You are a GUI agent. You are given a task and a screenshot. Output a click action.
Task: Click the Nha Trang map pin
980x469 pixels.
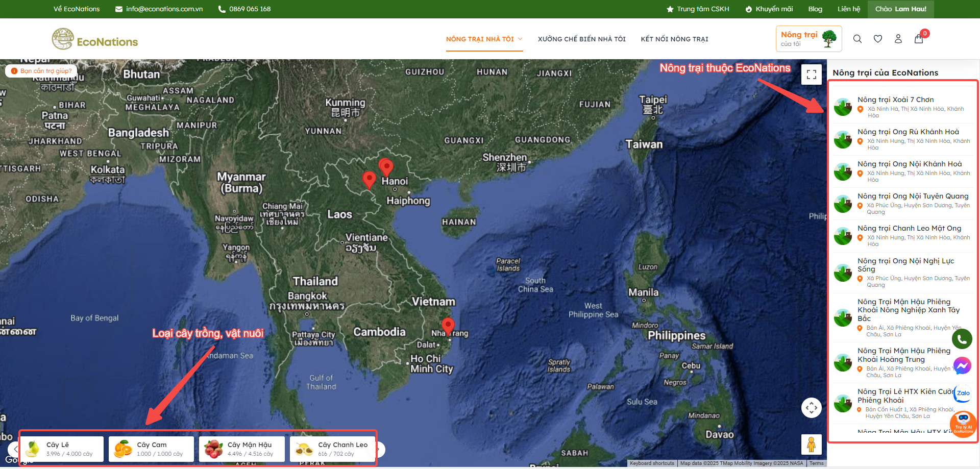[448, 327]
